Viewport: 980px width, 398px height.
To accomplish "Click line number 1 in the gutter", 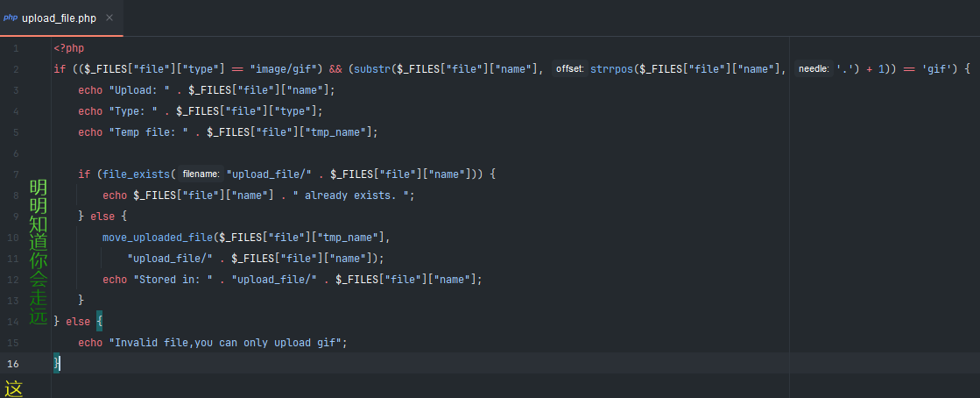I will pos(16,47).
